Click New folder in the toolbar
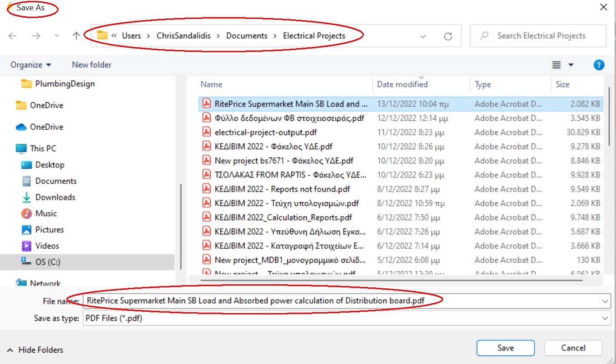616x364 pixels. (92, 65)
